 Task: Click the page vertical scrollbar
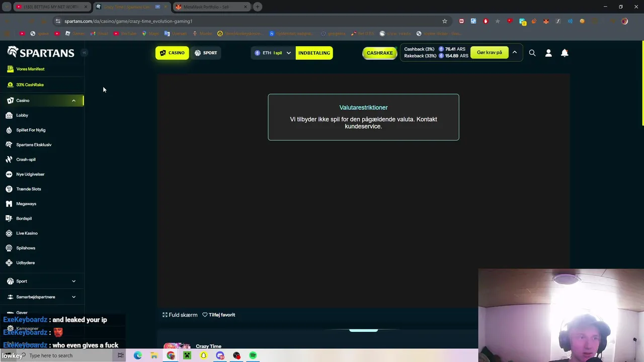[642, 83]
